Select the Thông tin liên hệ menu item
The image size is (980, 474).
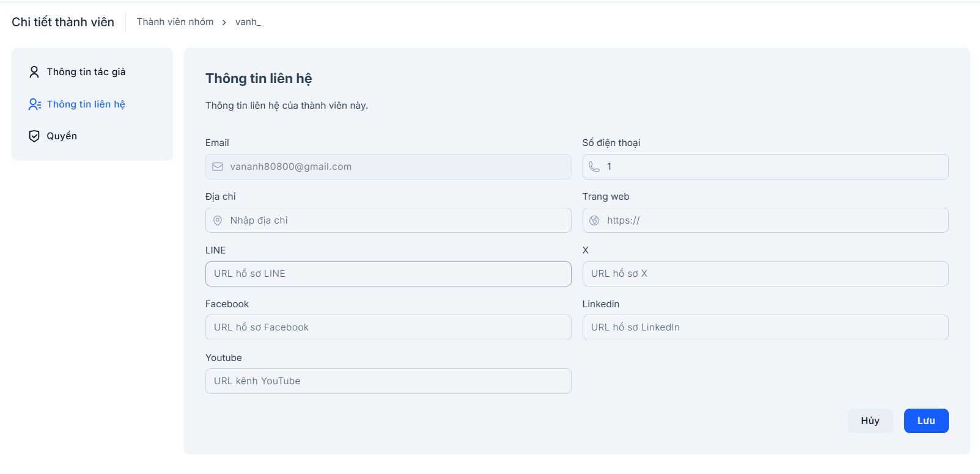coord(86,104)
